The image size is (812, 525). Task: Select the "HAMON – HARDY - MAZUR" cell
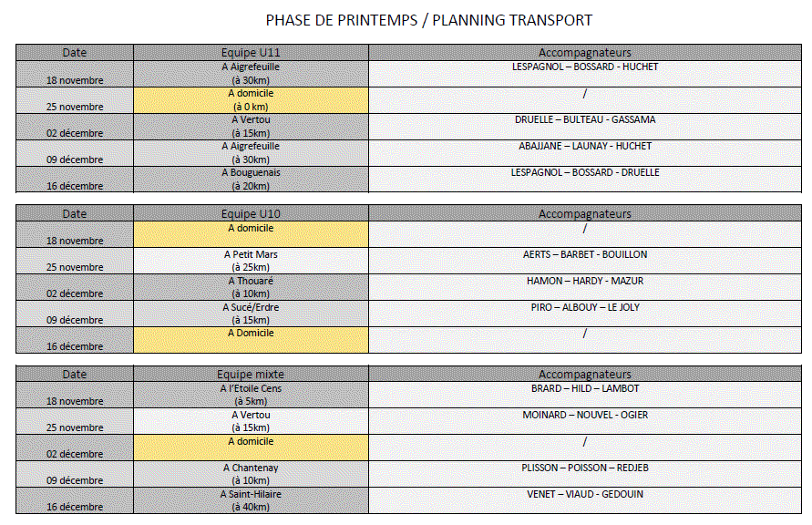pyautogui.click(x=584, y=282)
